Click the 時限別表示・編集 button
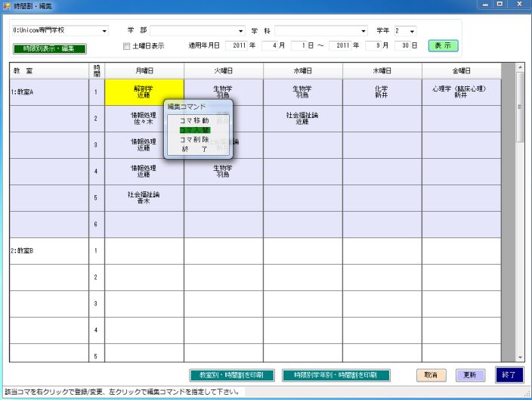The height and width of the screenshot is (400, 532). coord(50,48)
